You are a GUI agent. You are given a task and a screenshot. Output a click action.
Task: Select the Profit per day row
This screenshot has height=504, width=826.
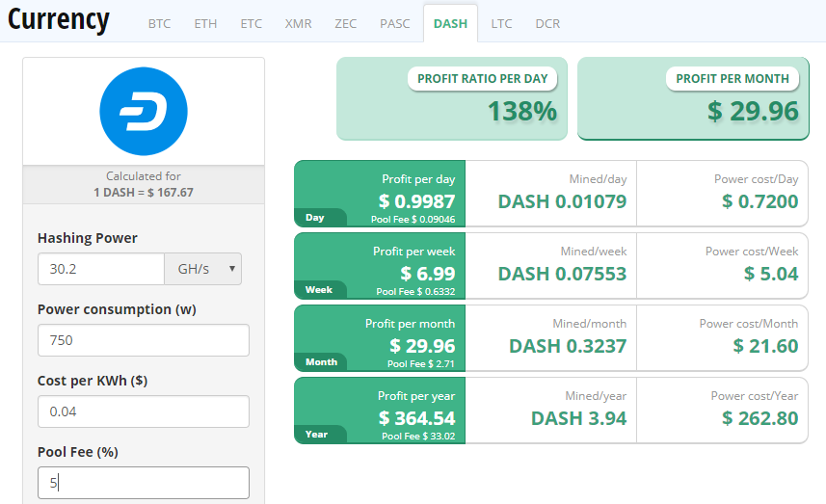pos(551,194)
